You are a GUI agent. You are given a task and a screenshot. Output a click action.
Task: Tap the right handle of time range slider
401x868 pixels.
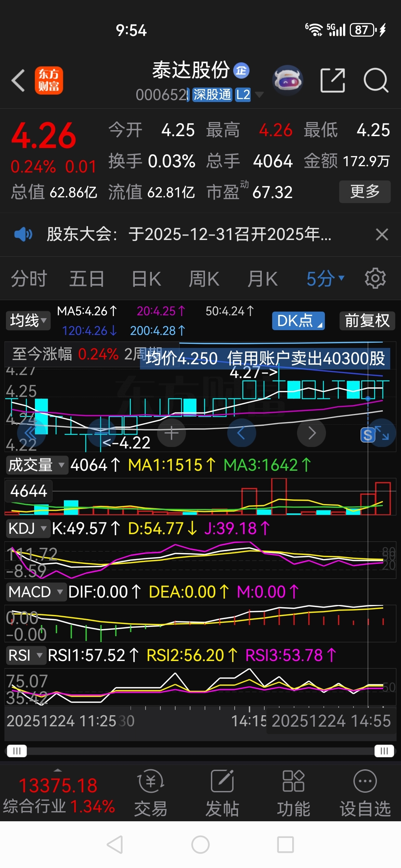tap(384, 751)
